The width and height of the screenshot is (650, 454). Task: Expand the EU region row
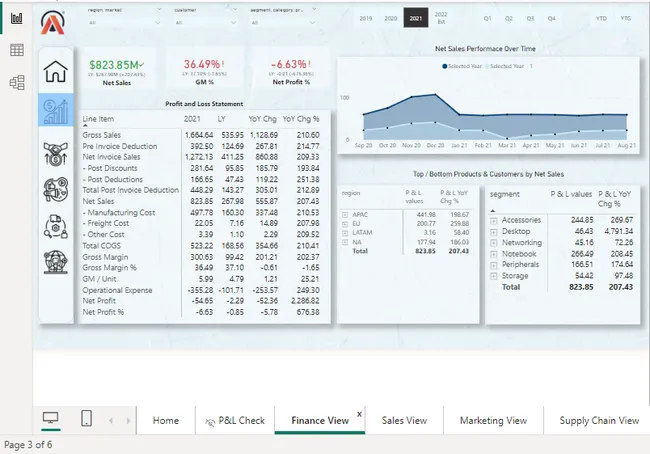[345, 224]
